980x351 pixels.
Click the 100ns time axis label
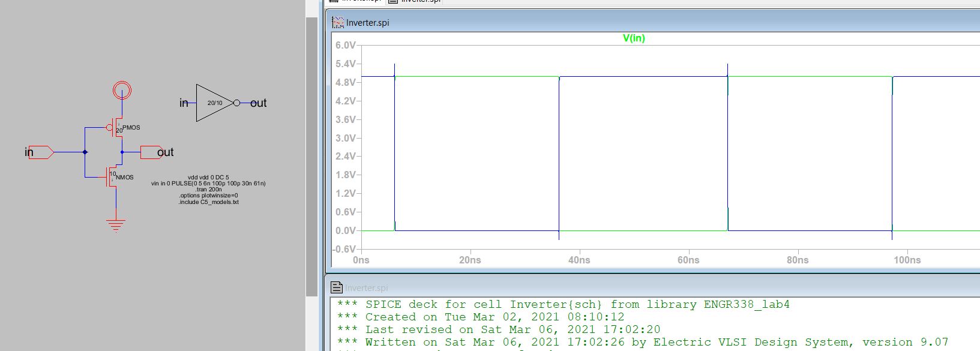coord(907,260)
